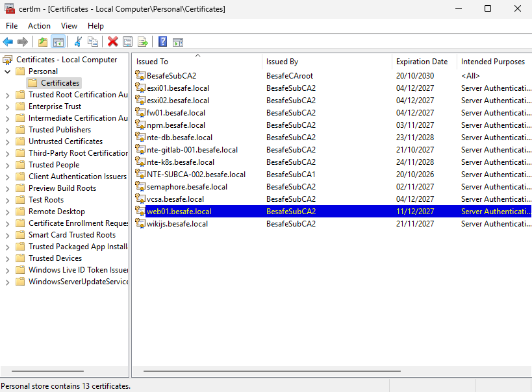Toggle Show/Hide Console Tree toolbar button
The height and width of the screenshot is (392, 532).
(x=58, y=42)
